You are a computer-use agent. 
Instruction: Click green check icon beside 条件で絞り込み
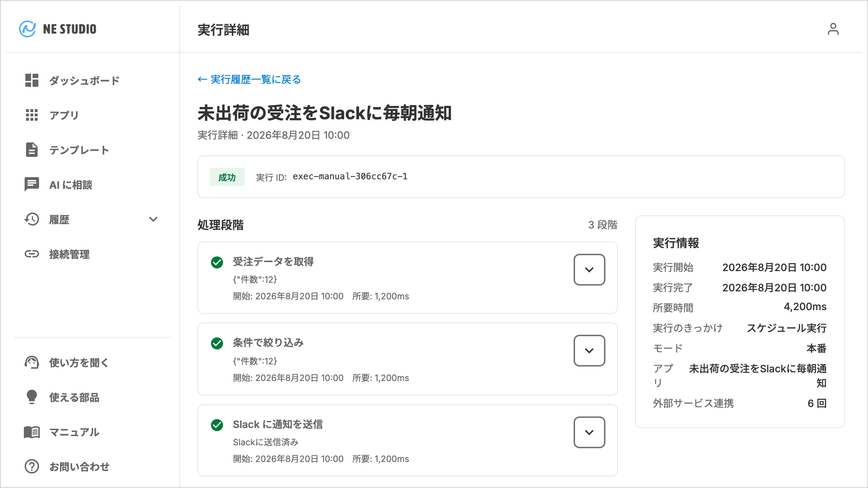click(x=217, y=343)
